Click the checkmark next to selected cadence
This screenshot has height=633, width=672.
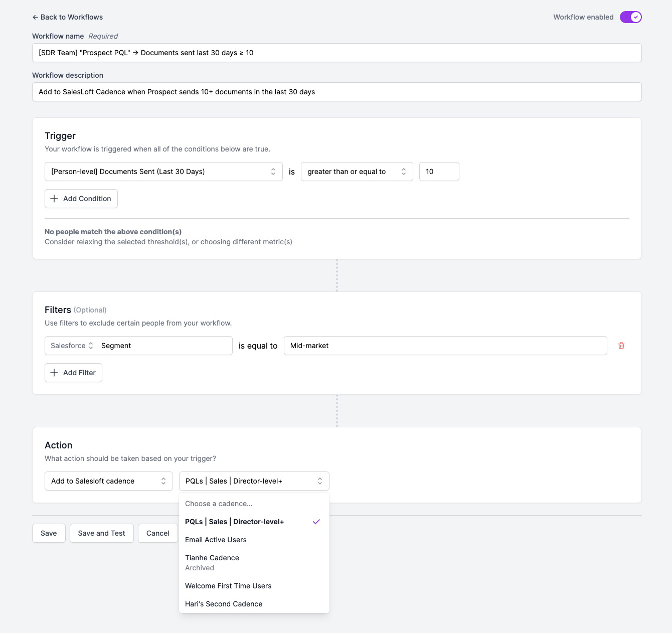(x=316, y=522)
